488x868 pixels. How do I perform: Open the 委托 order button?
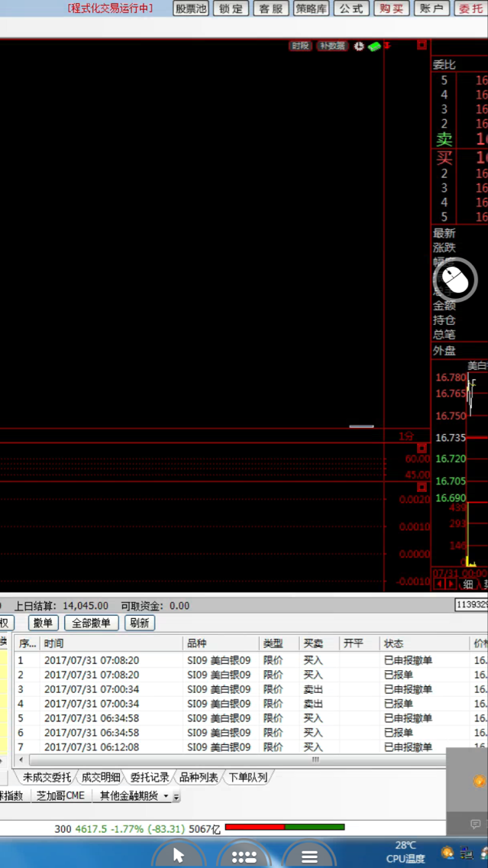[471, 8]
